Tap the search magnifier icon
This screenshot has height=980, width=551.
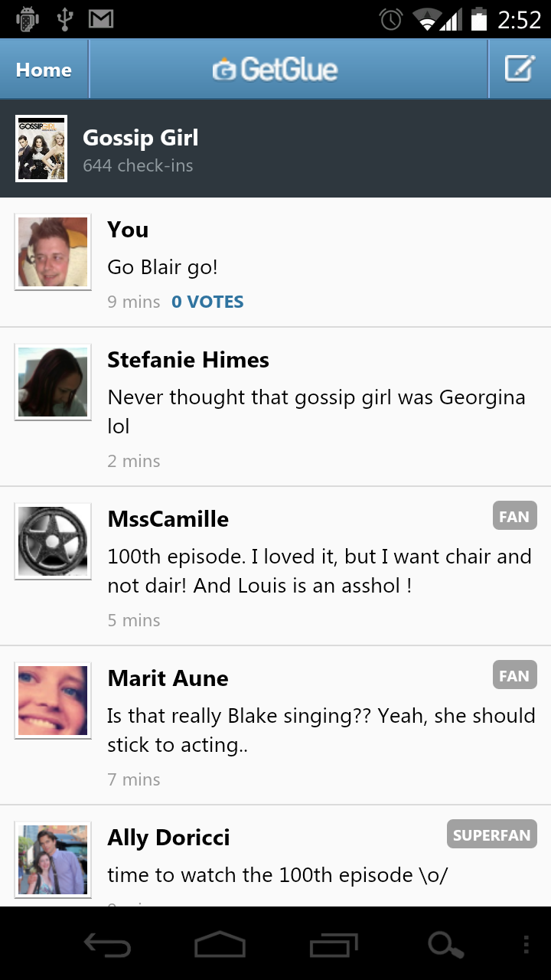pos(445,946)
